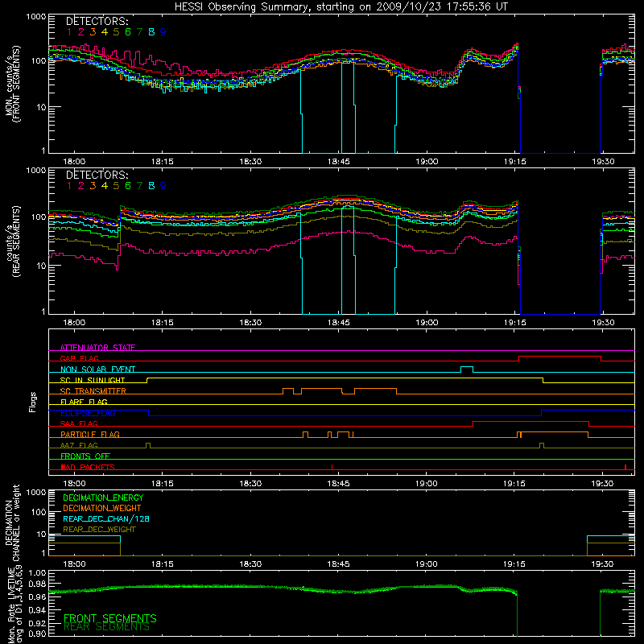Click the 1000 y-axis value on front segments plot
This screenshot has height=644, width=644.
(x=35, y=17)
